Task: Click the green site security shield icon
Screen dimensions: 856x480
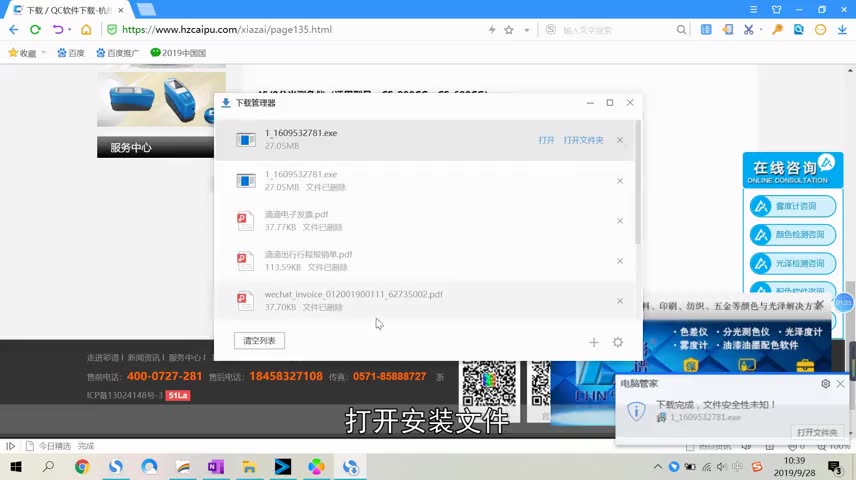Action: click(112, 29)
